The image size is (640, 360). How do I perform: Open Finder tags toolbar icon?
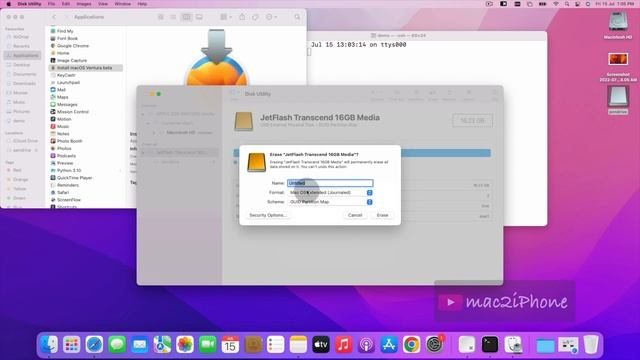256,17
